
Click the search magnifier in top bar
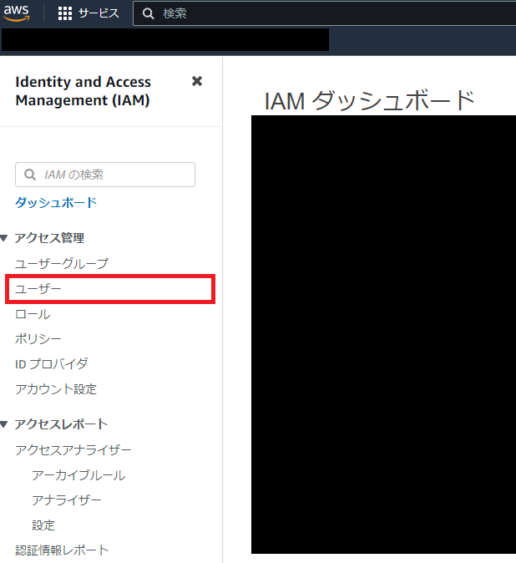click(148, 14)
